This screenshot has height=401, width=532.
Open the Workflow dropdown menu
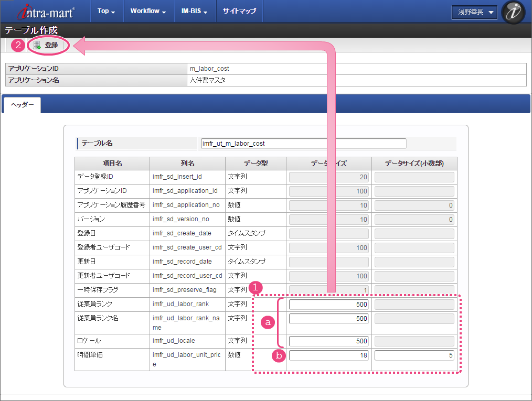pyautogui.click(x=148, y=11)
